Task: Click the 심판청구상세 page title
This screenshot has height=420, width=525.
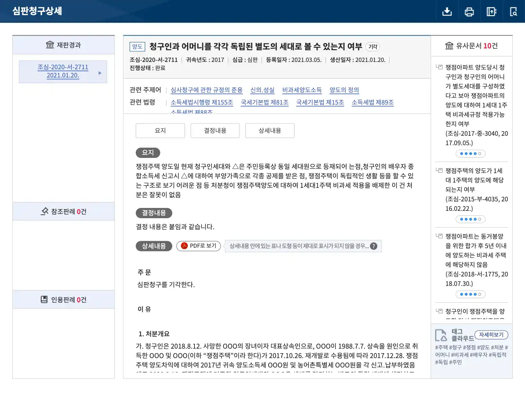Action: coord(37,11)
